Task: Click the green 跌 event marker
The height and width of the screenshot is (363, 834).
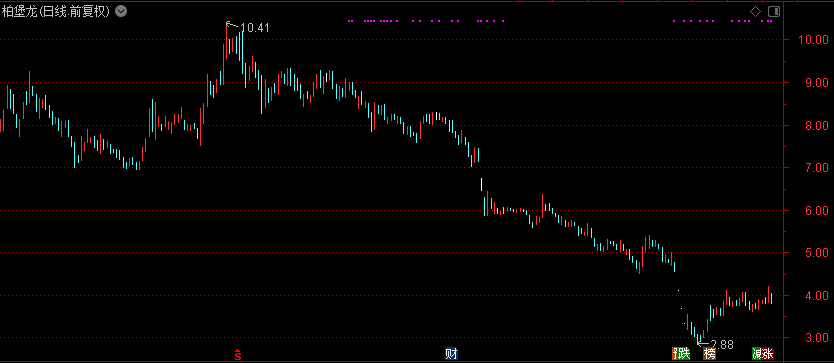Action: [x=683, y=353]
